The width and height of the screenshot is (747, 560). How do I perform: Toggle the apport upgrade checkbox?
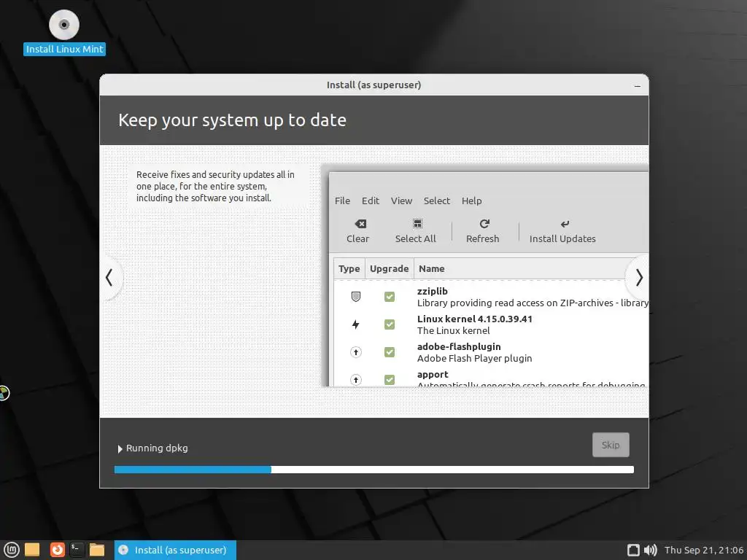click(390, 379)
